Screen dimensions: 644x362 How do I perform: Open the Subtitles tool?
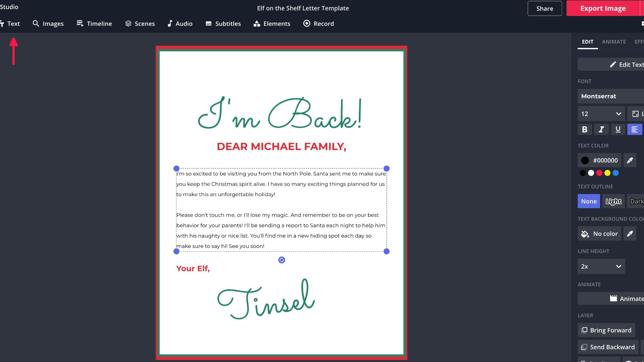223,23
